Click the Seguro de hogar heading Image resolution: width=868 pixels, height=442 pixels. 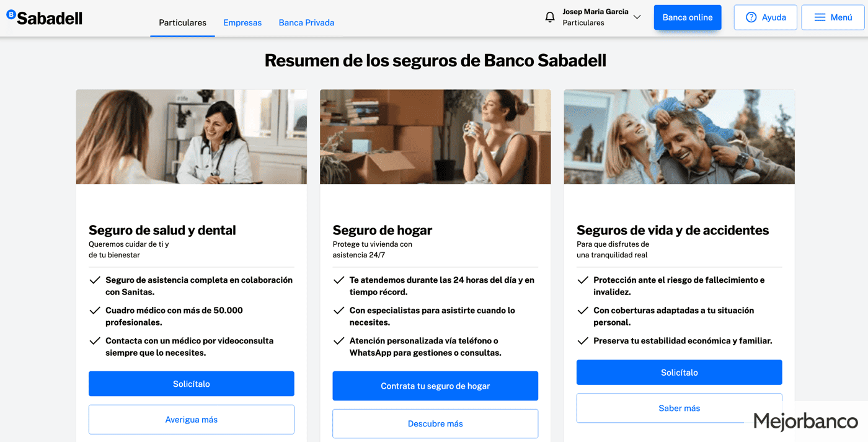(383, 230)
